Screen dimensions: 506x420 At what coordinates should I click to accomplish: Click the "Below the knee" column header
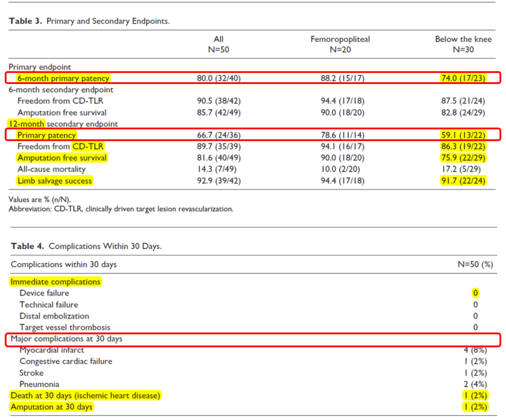463,39
